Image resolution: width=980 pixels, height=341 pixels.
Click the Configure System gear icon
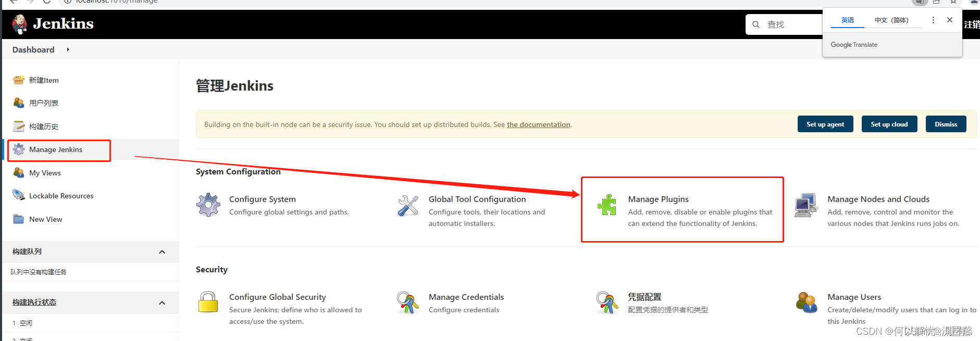point(208,205)
